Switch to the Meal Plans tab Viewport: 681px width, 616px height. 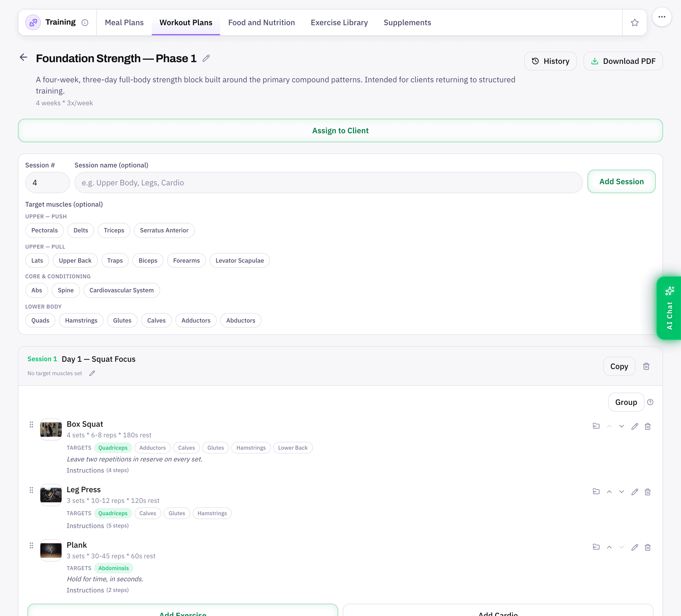point(124,23)
